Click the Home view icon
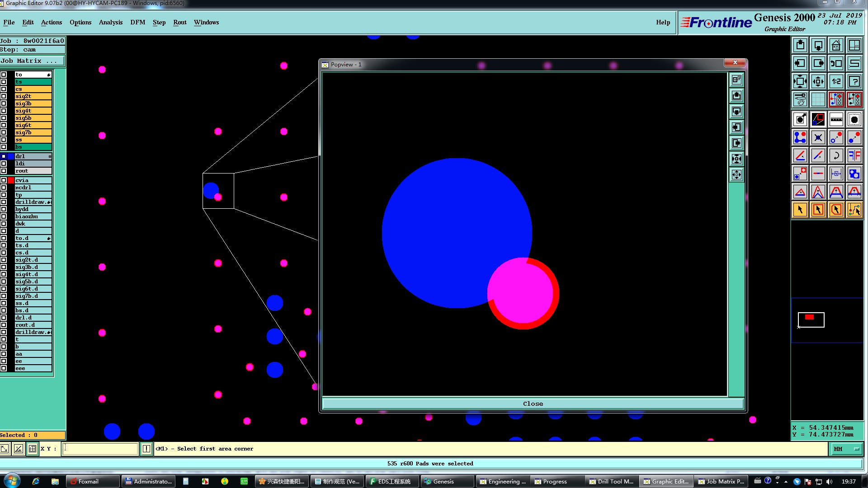The height and width of the screenshot is (488, 868). point(836,45)
